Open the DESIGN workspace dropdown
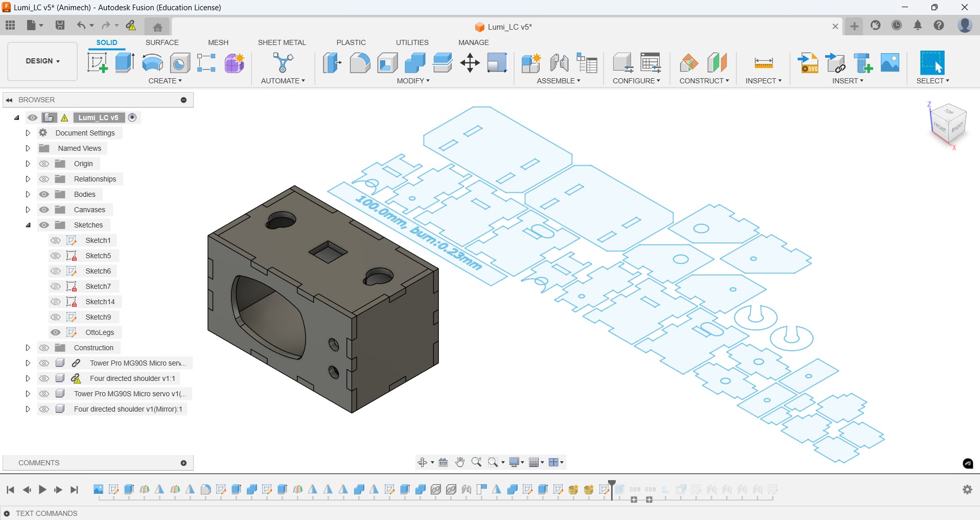The image size is (980, 520). tap(42, 61)
